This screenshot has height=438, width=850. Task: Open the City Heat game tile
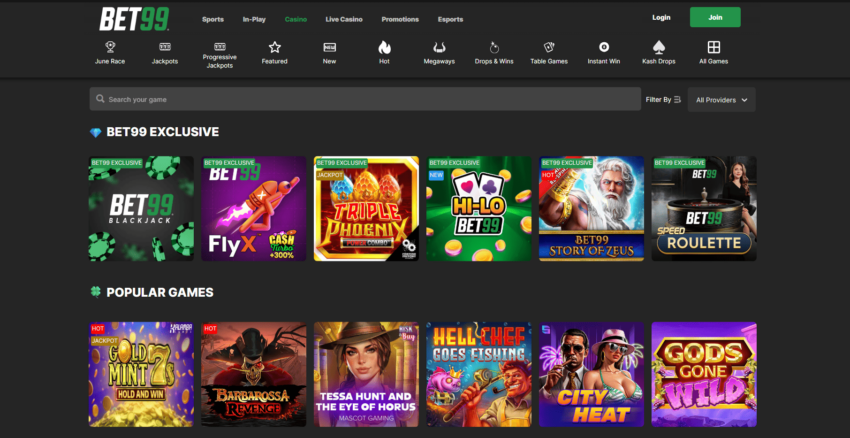(591, 375)
